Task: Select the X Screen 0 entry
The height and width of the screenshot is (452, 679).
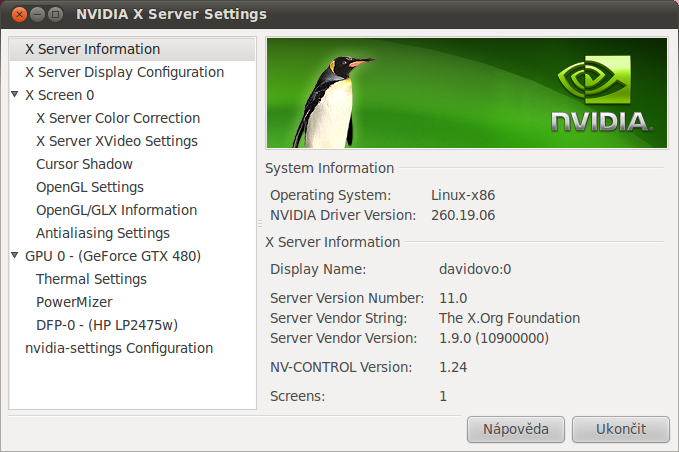Action: 59,95
